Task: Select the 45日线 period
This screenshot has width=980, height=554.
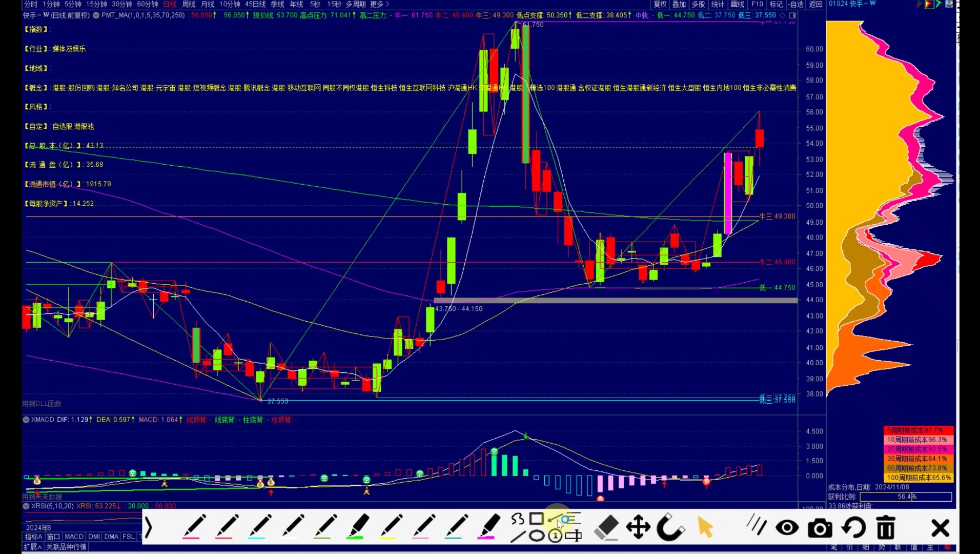Action: [256, 4]
